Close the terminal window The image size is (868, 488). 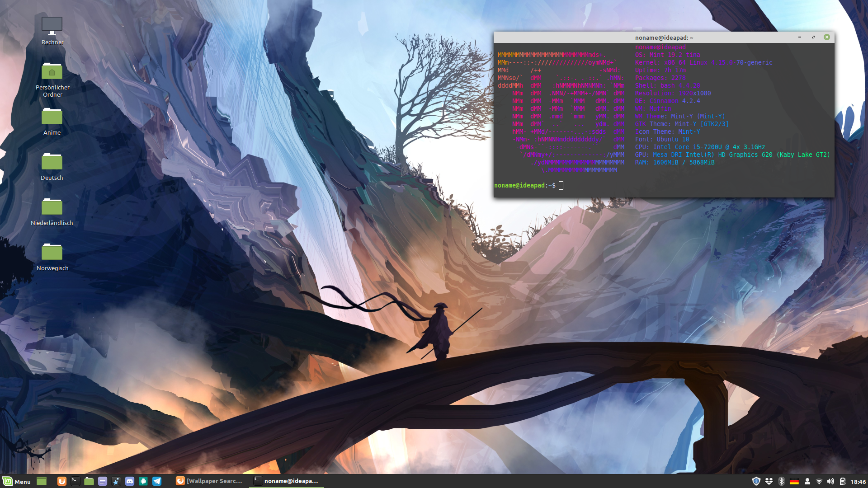pos(827,37)
